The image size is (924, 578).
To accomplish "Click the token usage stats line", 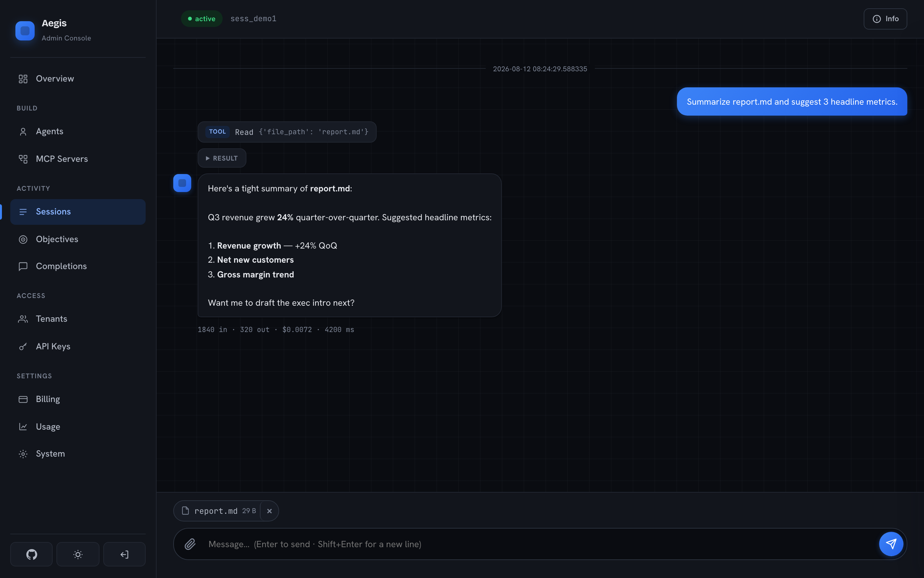I will [x=276, y=330].
